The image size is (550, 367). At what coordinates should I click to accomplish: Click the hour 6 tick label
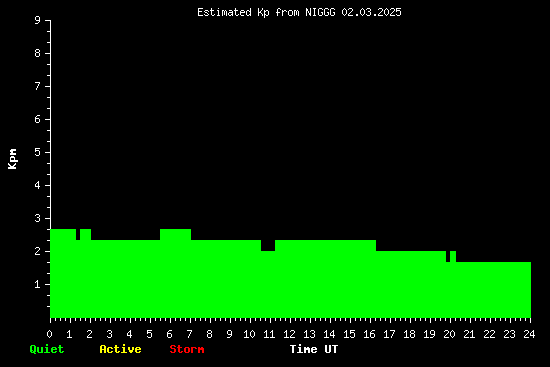[x=169, y=334]
